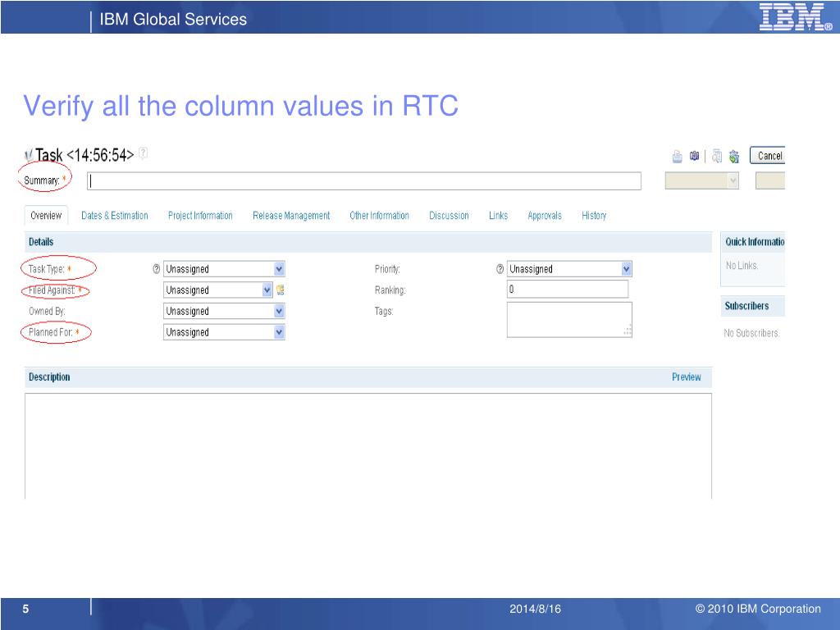840x630 pixels.
Task: Open the Task Type dropdown
Action: [x=279, y=269]
